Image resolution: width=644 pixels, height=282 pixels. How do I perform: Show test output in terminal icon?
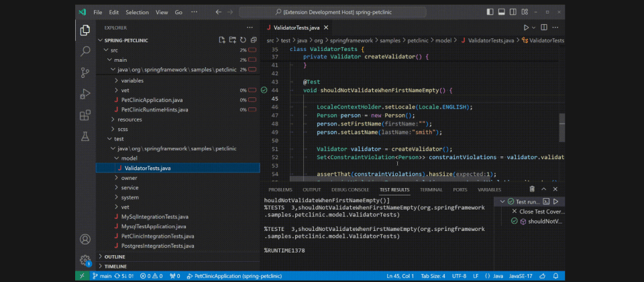coord(546,201)
